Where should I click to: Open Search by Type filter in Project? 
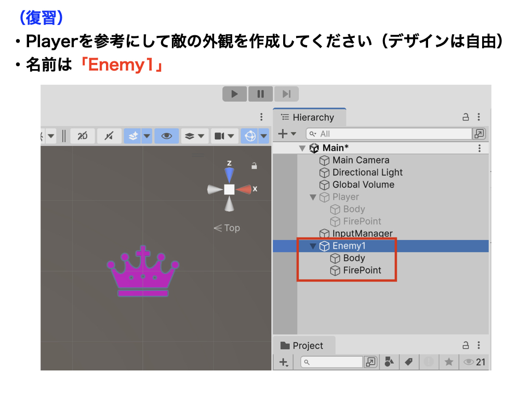389,362
